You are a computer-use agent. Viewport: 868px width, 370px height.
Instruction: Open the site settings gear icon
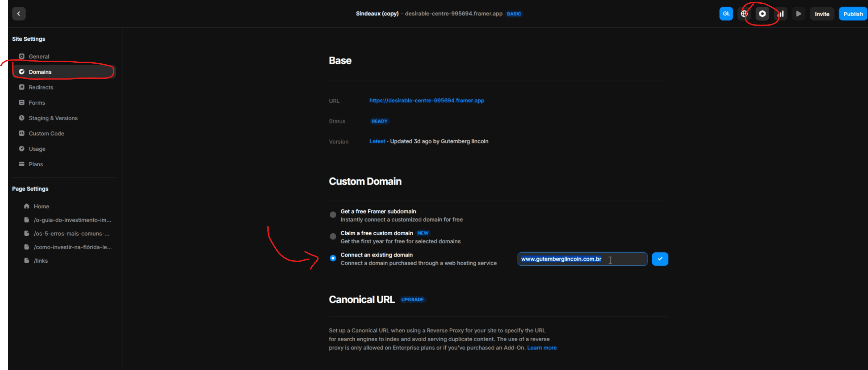point(762,14)
